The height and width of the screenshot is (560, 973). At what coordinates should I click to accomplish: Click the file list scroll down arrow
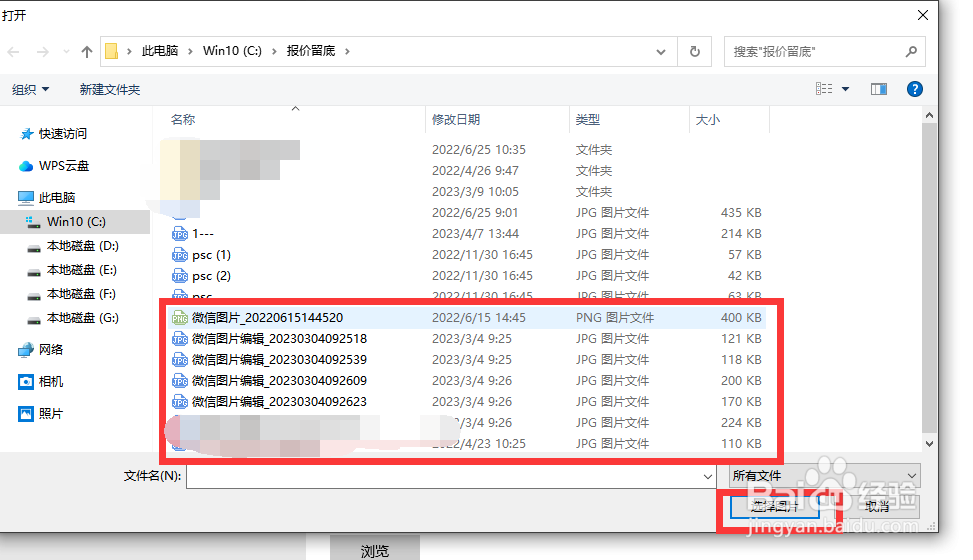(929, 443)
